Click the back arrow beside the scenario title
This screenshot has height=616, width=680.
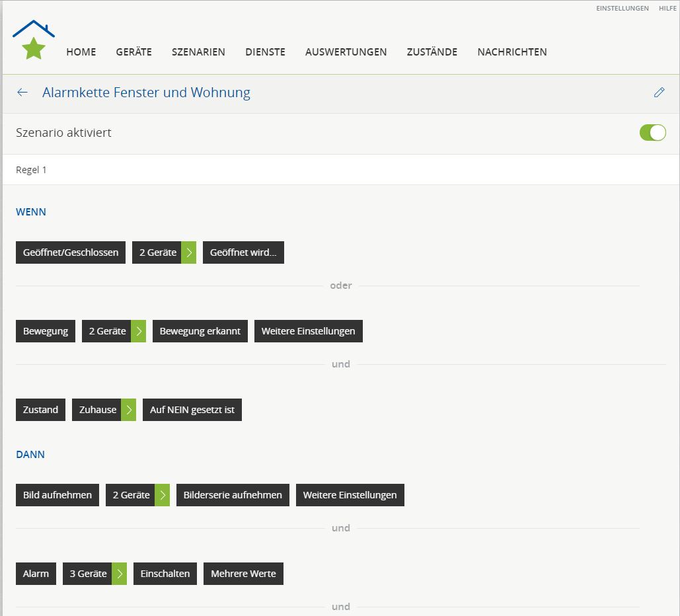tap(22, 93)
